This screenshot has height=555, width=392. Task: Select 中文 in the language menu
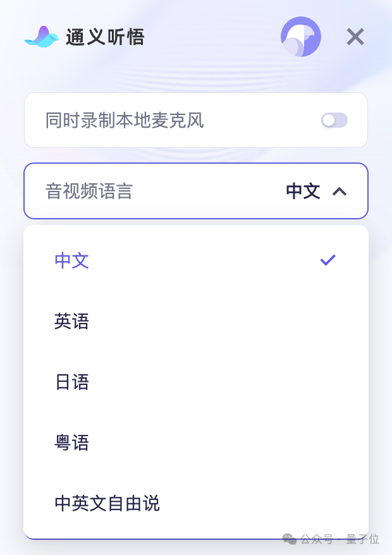[71, 260]
